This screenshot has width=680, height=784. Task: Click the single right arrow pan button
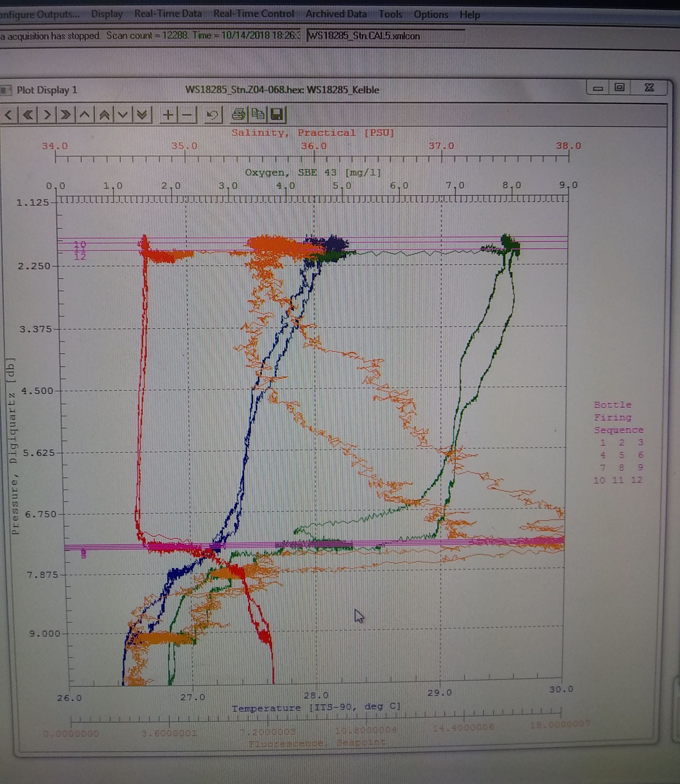tap(47, 115)
